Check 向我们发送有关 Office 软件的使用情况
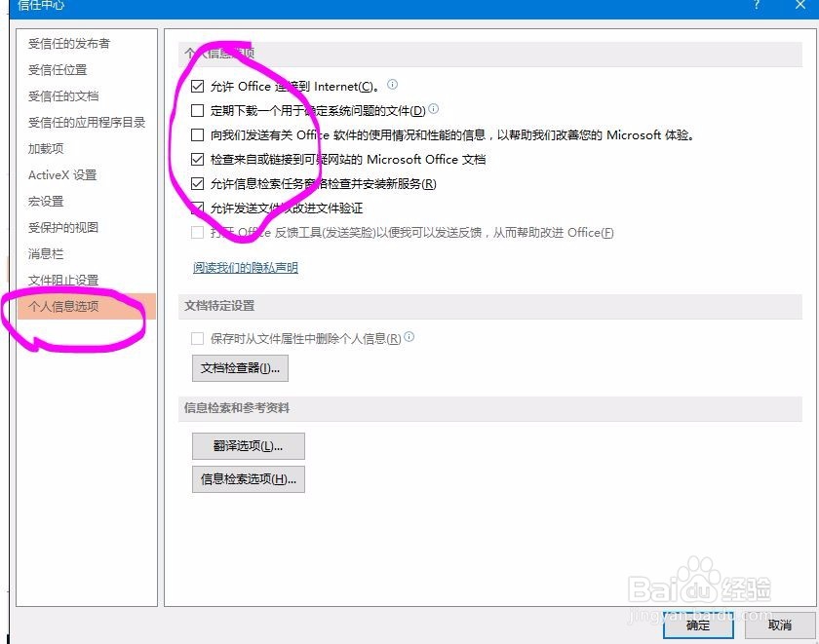Image resolution: width=819 pixels, height=644 pixels. (x=197, y=135)
